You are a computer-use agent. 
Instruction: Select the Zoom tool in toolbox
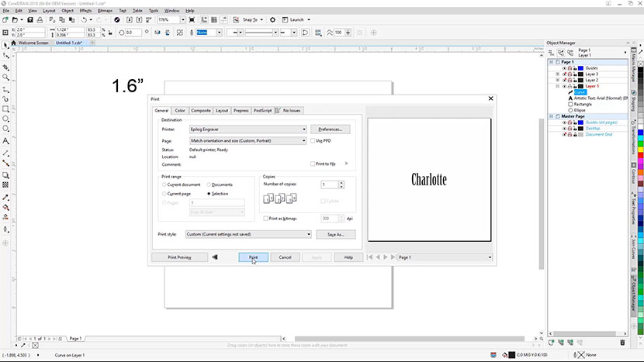pyautogui.click(x=6, y=78)
